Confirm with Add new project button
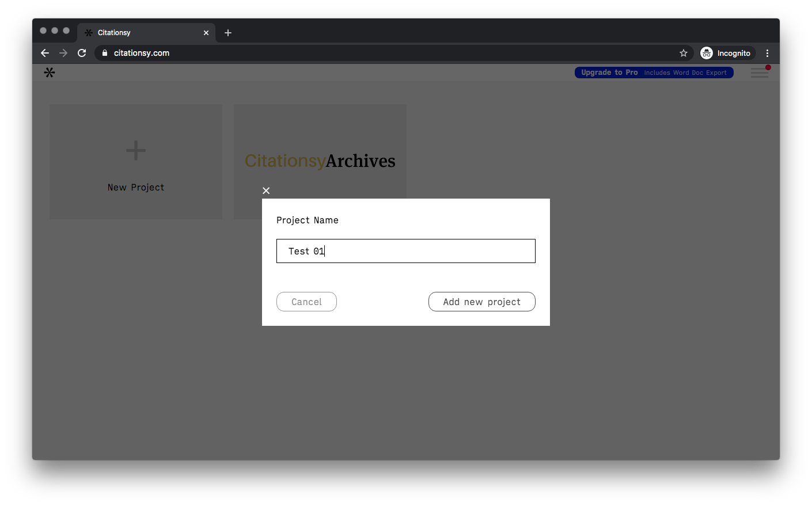The image size is (812, 506). coord(482,302)
